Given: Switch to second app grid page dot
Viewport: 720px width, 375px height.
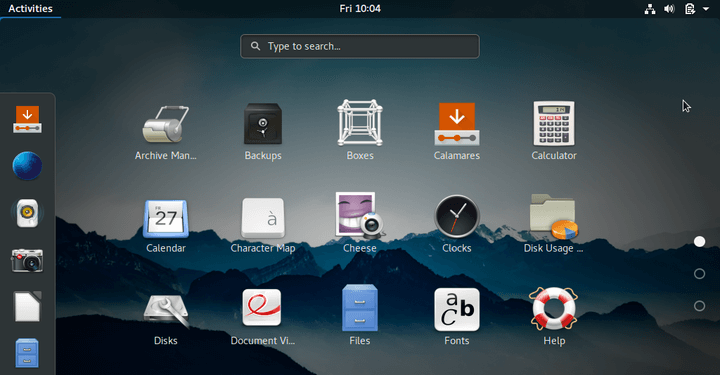Looking at the screenshot, I should [699, 274].
